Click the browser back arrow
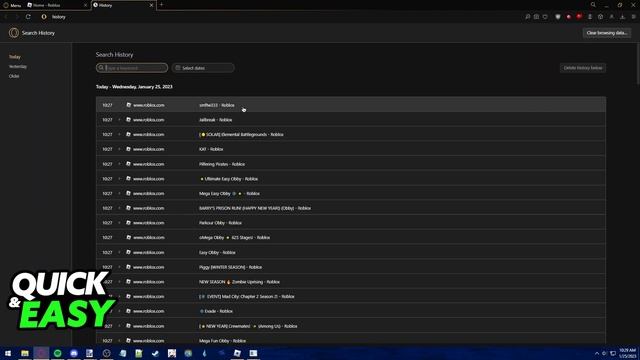 [x=7, y=17]
